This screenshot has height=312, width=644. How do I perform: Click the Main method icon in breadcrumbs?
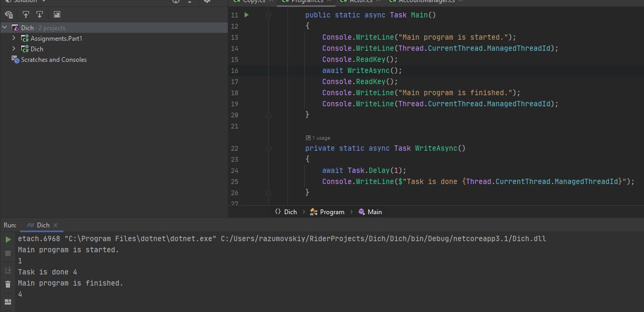(x=361, y=212)
